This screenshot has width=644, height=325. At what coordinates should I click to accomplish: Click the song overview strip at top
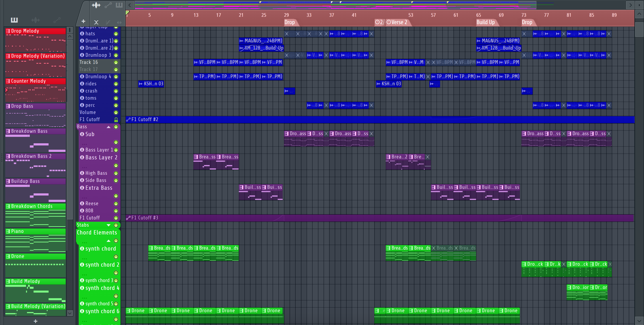coord(335,5)
